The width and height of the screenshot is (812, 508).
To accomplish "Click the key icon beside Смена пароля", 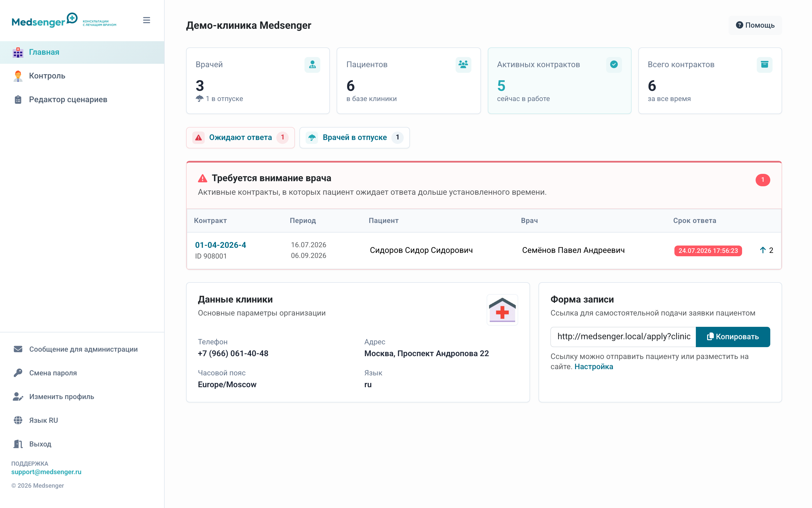I will (x=18, y=373).
